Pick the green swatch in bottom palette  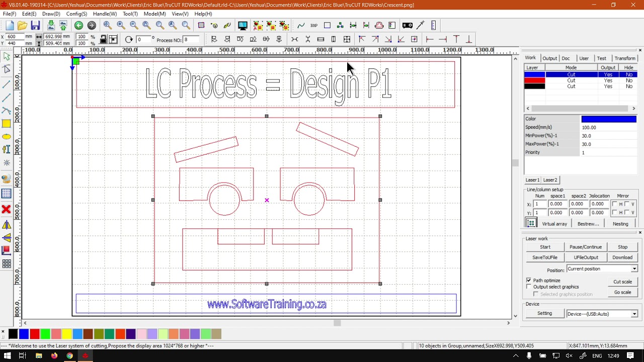[x=45, y=334]
